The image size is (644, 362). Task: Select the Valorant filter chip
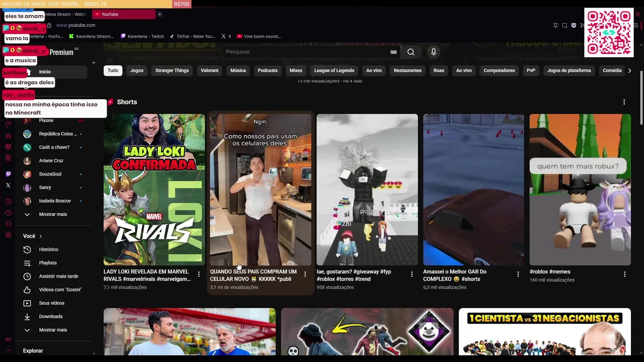tap(209, 70)
